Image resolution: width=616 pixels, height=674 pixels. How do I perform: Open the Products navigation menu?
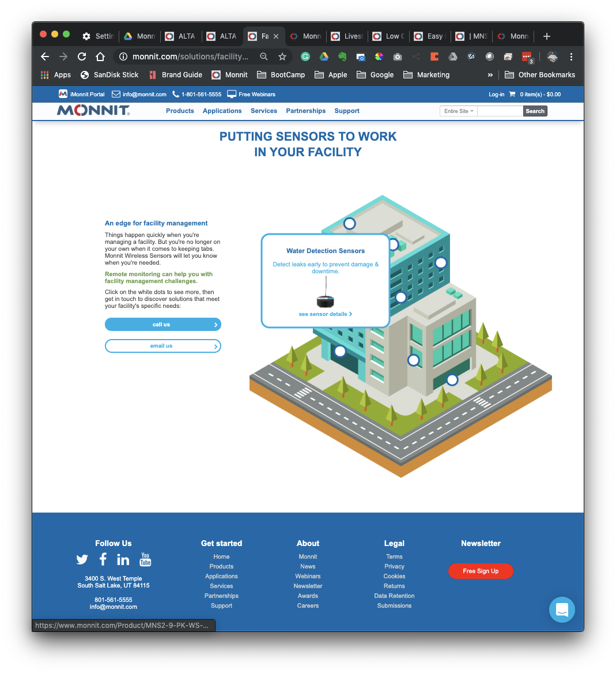point(180,111)
